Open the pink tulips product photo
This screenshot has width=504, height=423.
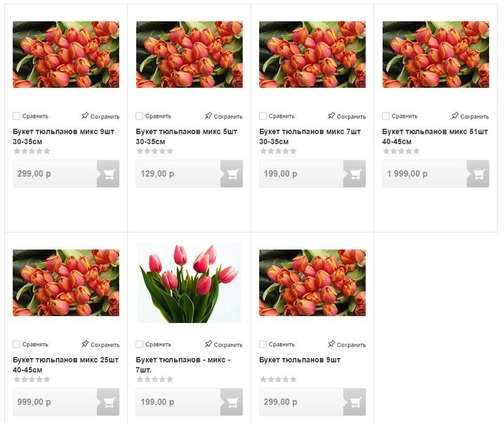189,283
